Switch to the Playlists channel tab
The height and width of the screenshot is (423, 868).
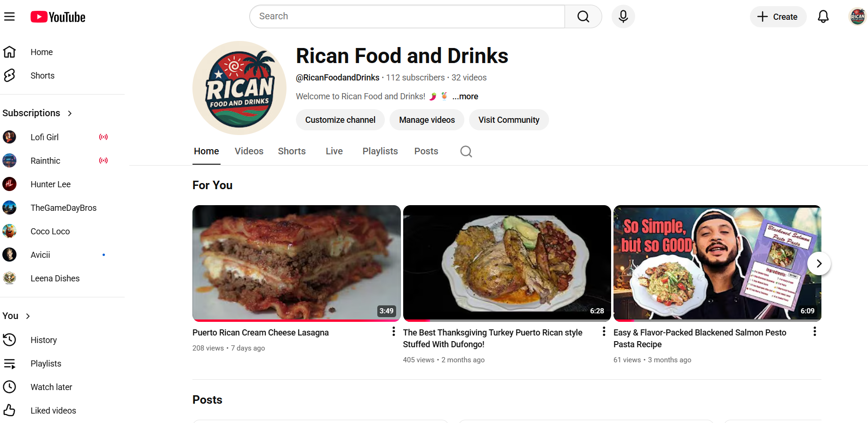[x=380, y=151]
